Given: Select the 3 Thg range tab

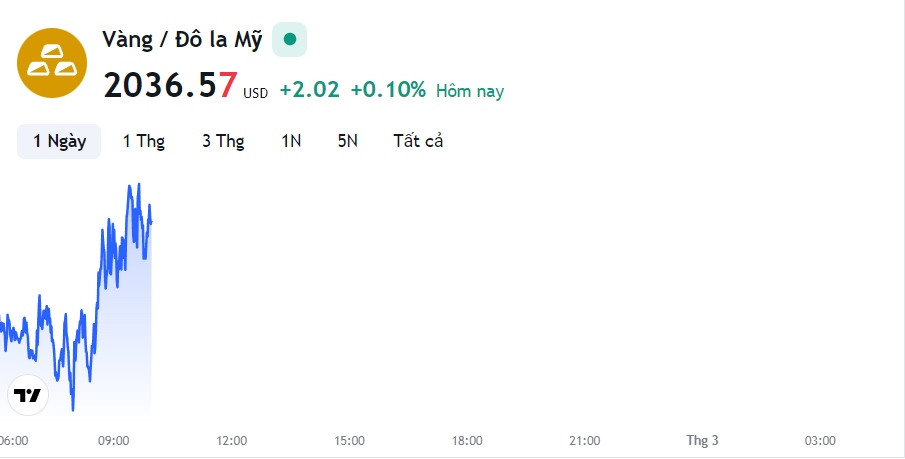Looking at the screenshot, I should click(223, 141).
